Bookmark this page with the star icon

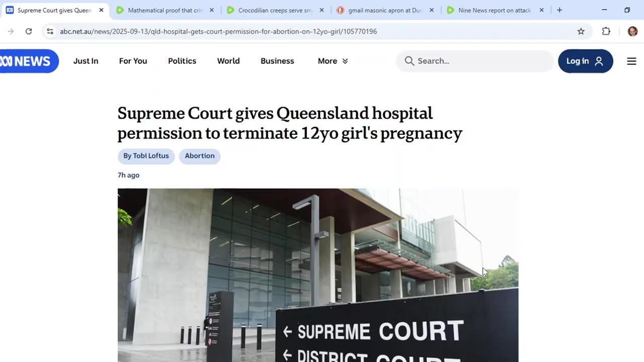pyautogui.click(x=581, y=31)
